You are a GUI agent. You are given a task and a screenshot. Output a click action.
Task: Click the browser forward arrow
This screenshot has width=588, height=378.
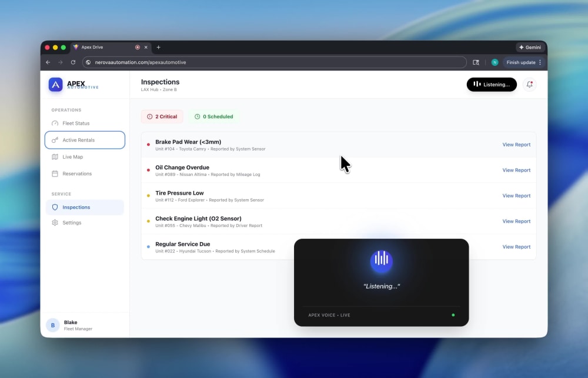click(61, 62)
